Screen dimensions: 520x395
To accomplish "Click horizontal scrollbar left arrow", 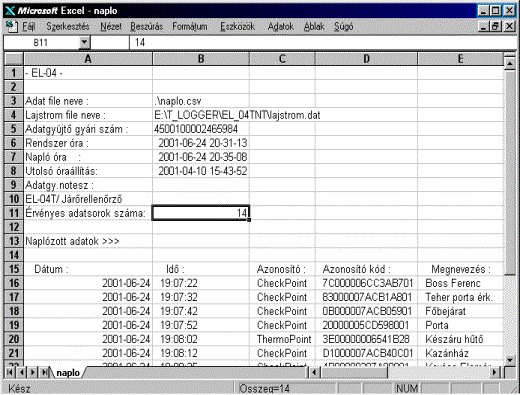I will (x=314, y=372).
